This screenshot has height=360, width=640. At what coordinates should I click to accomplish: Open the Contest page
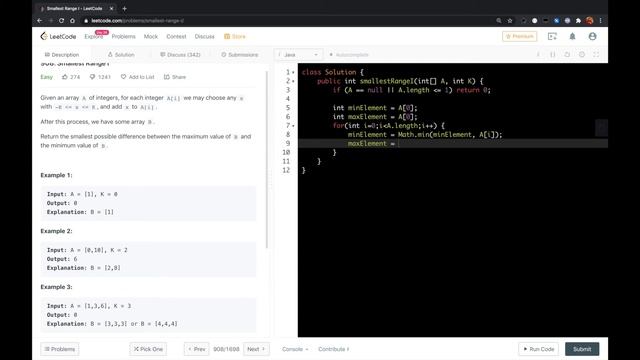tap(176, 36)
